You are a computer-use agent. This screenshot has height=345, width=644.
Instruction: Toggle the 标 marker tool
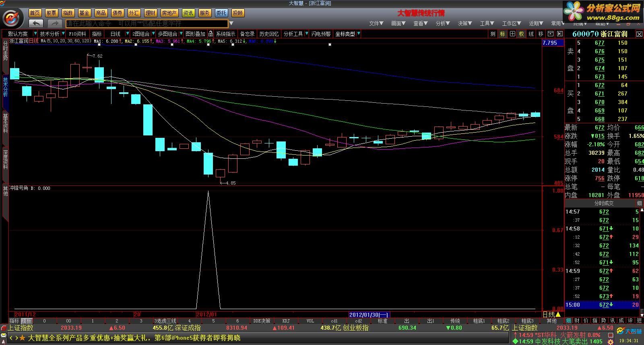[502, 34]
